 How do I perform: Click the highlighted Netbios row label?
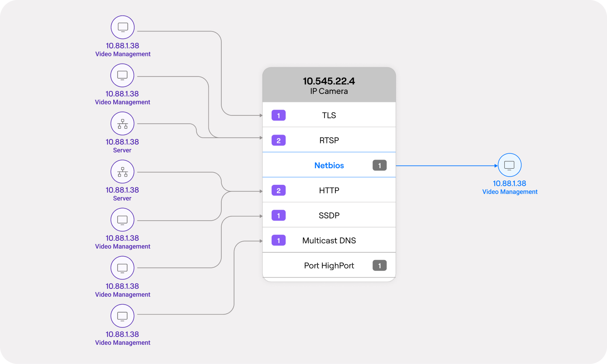(x=329, y=166)
